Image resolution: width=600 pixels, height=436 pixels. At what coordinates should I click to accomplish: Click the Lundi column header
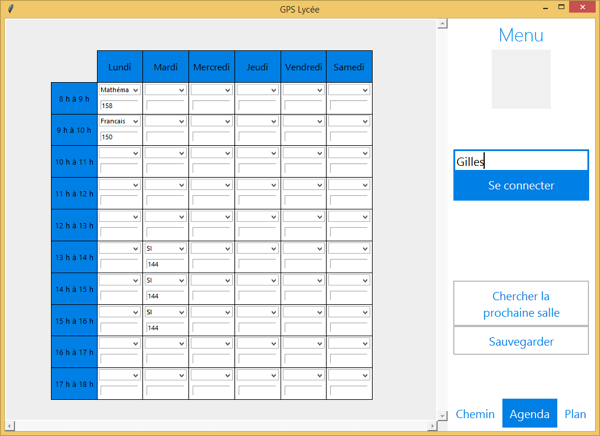[x=120, y=67]
